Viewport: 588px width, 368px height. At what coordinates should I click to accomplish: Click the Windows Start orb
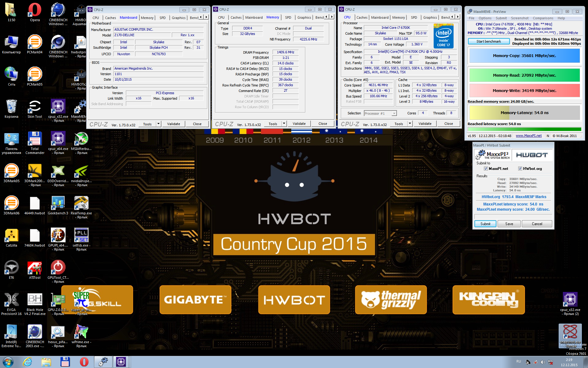8,362
